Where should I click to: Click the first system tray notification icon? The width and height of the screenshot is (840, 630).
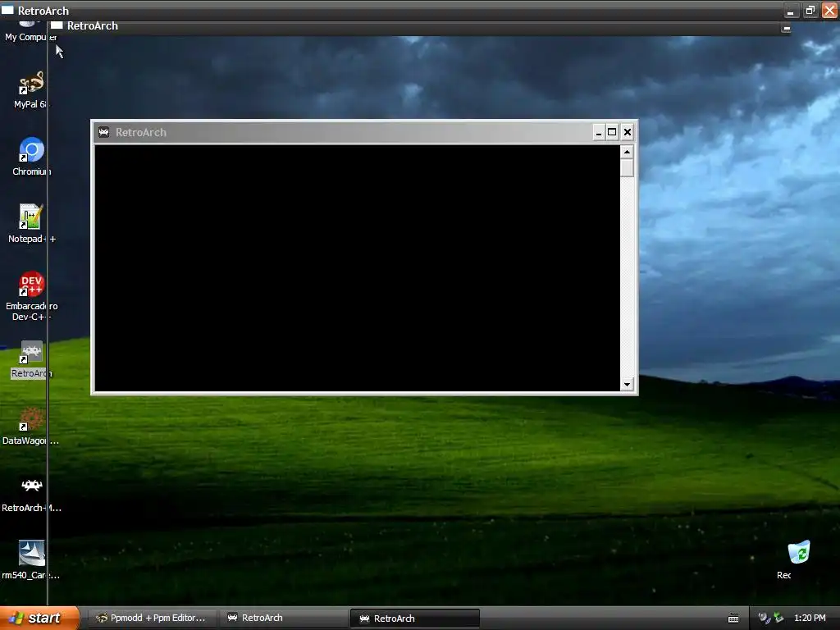point(764,618)
